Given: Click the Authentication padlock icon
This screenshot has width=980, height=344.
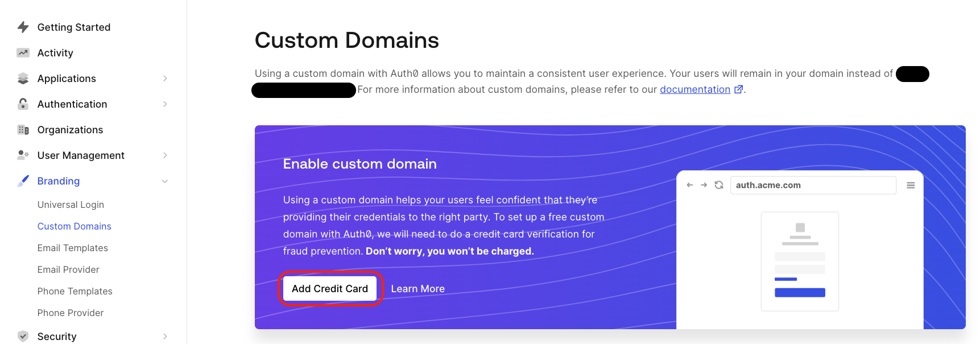Looking at the screenshot, I should [23, 104].
